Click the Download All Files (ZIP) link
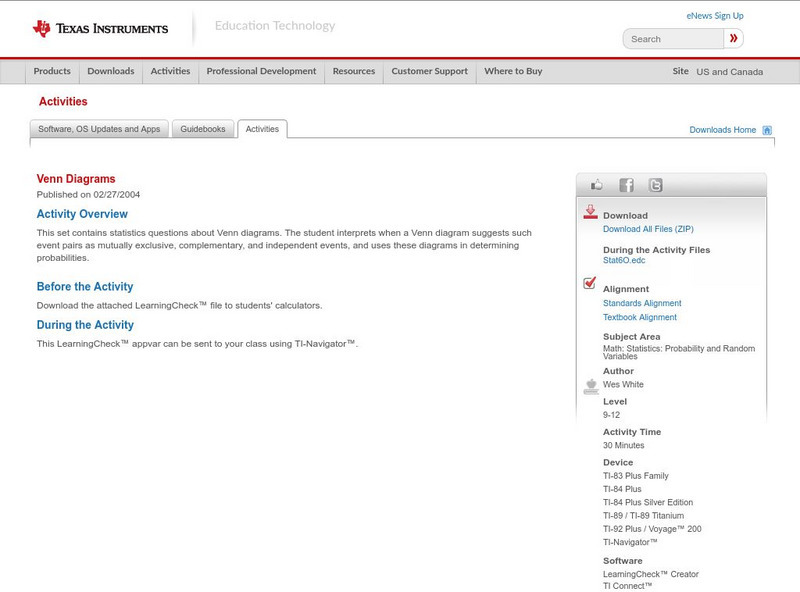Viewport: 800px width, 592px height. pos(648,229)
